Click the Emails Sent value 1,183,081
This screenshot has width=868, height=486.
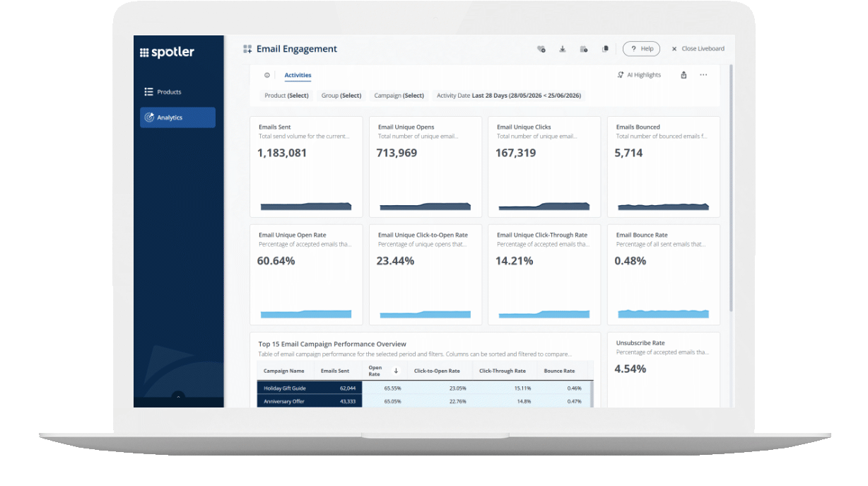pos(282,153)
